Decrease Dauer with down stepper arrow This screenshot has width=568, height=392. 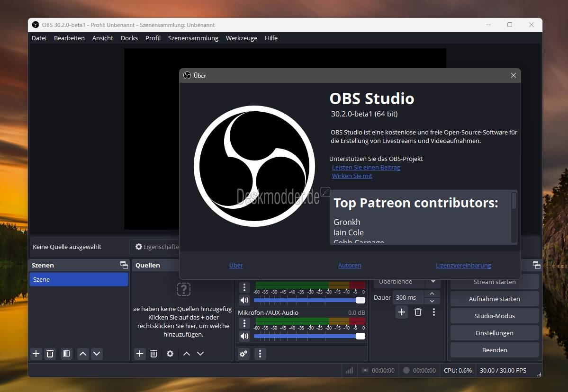click(432, 301)
